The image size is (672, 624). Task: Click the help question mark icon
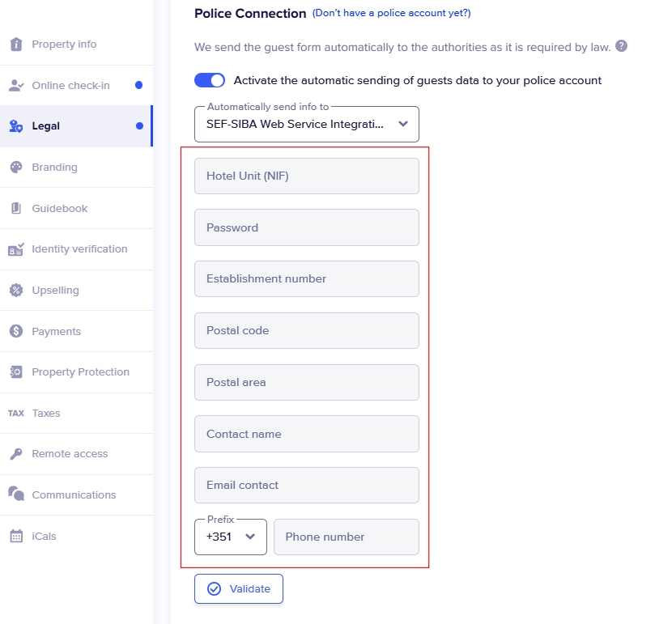click(621, 47)
